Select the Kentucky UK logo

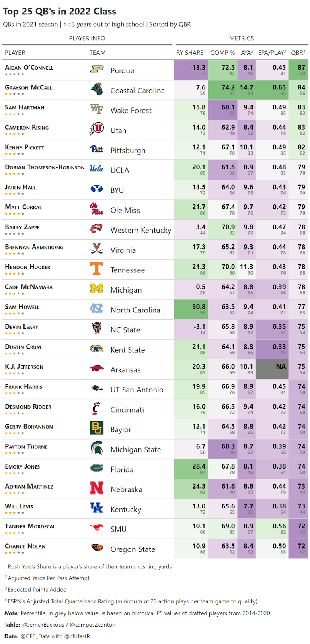coord(96,508)
